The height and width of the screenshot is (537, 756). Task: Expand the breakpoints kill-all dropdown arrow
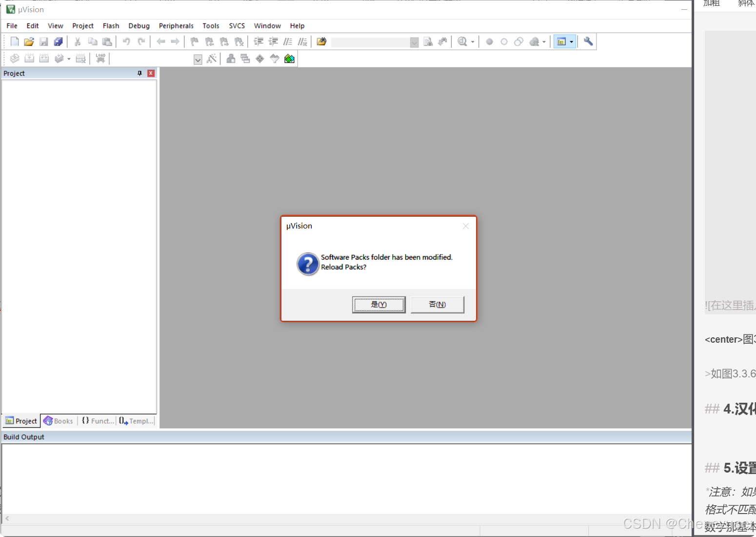pos(544,42)
